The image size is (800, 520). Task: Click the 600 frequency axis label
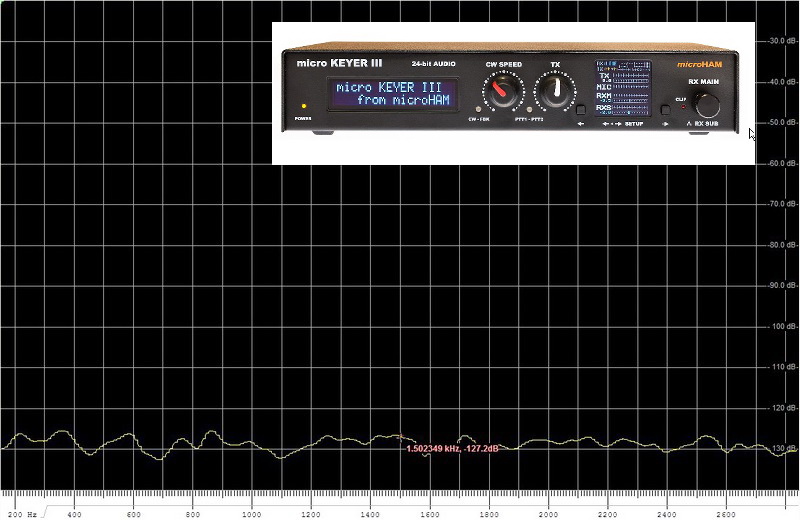click(134, 514)
